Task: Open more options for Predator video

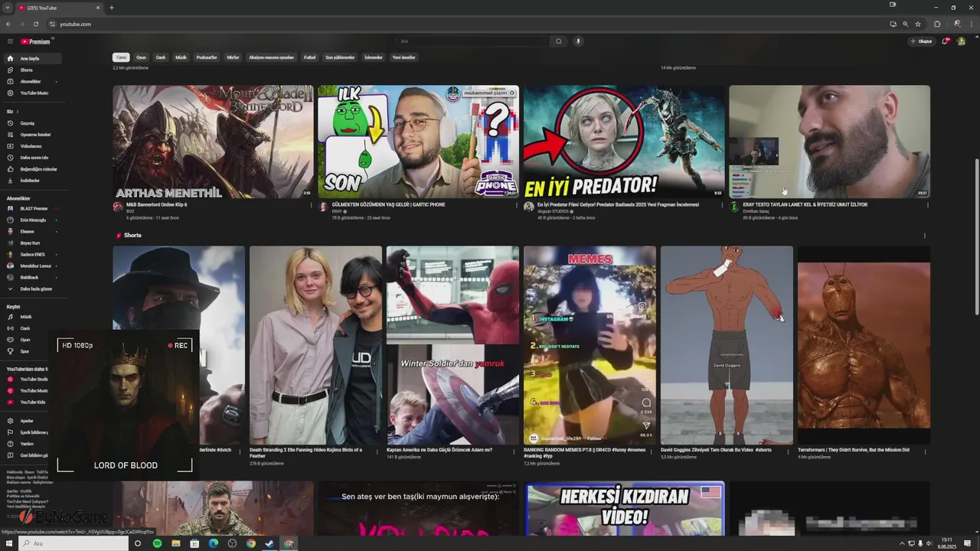Action: click(x=722, y=205)
